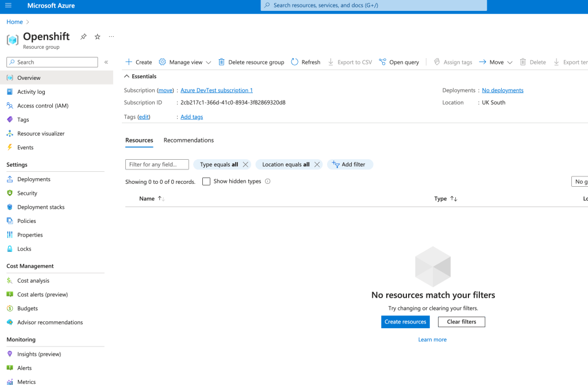Click the No deployments link

502,90
